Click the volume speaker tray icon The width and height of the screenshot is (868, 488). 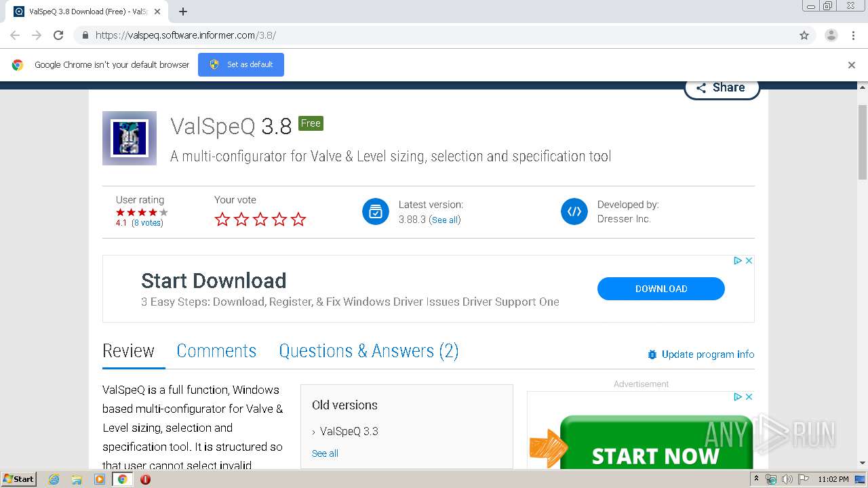coord(787,479)
